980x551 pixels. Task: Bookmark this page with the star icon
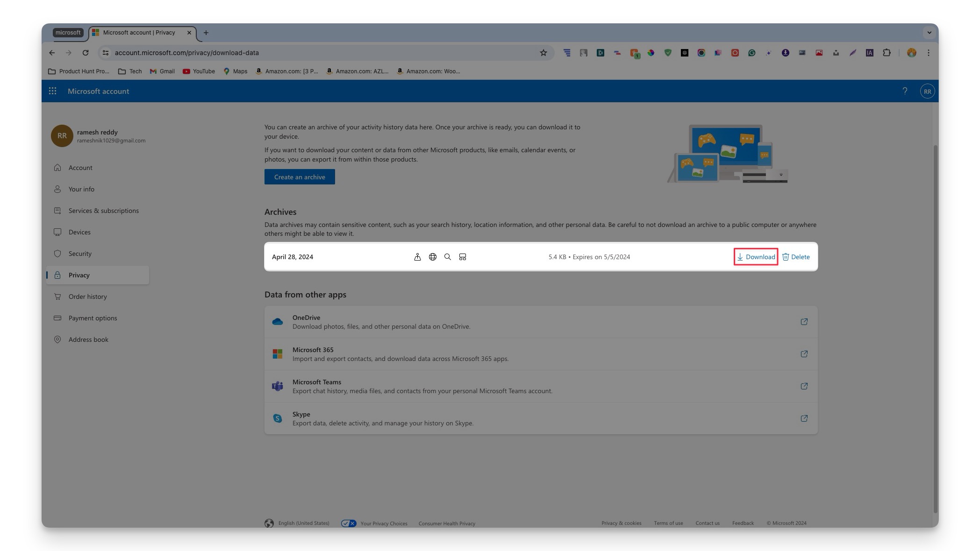point(543,53)
